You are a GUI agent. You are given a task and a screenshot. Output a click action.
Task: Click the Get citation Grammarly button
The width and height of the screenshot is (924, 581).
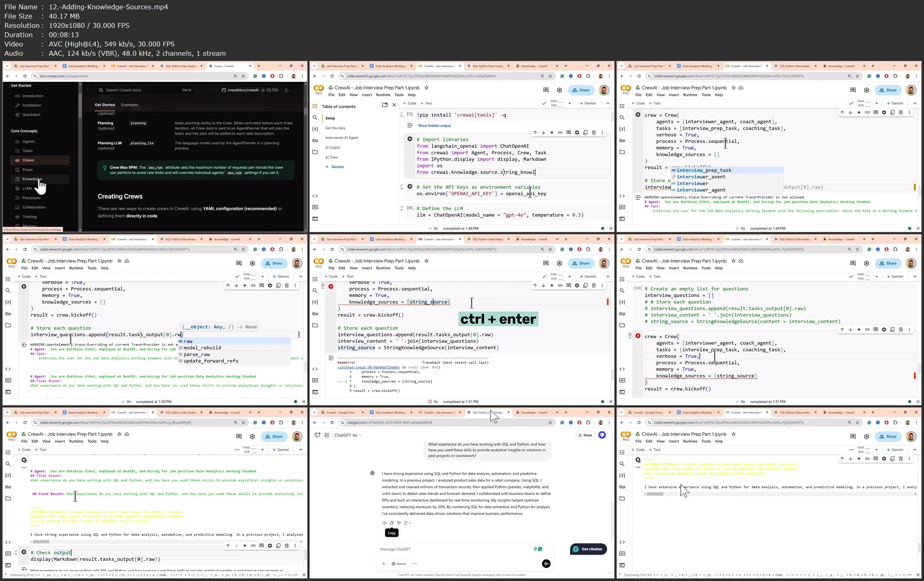point(588,549)
